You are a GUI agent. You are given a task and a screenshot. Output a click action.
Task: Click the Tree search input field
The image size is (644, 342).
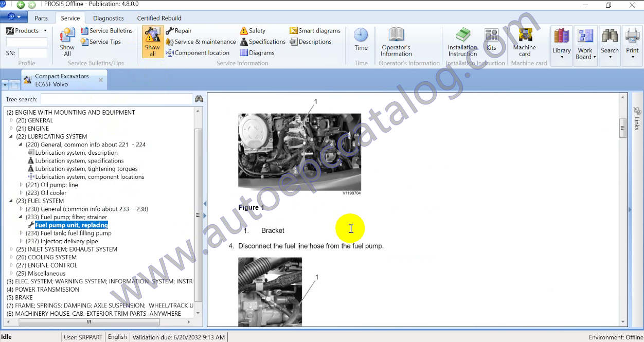click(116, 99)
